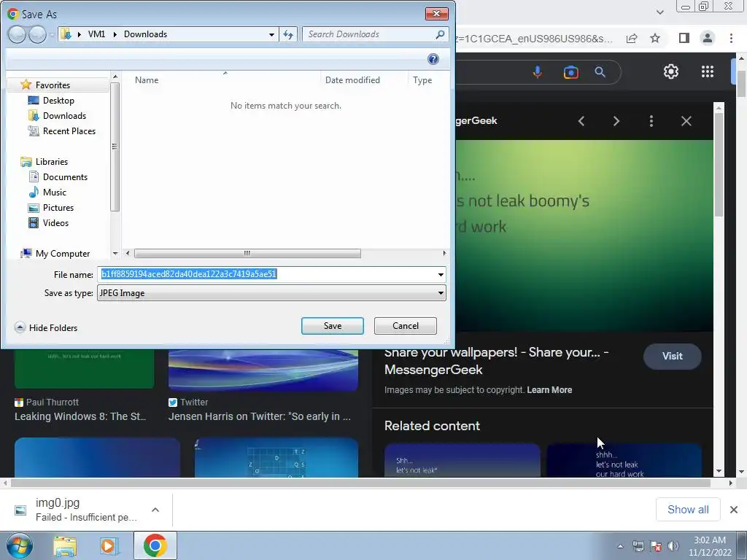The width and height of the screenshot is (747, 560).
Task: Click Show all downloads button
Action: click(x=688, y=510)
